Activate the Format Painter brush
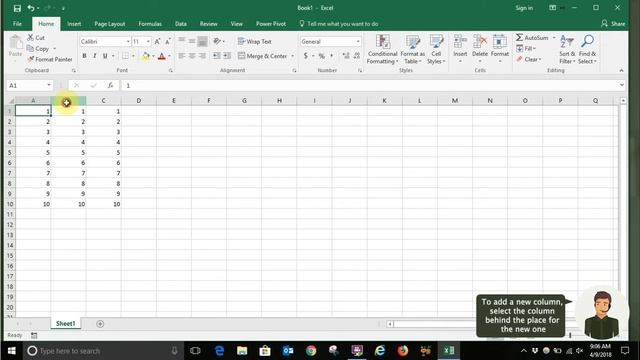This screenshot has height=360, width=640. point(31,59)
